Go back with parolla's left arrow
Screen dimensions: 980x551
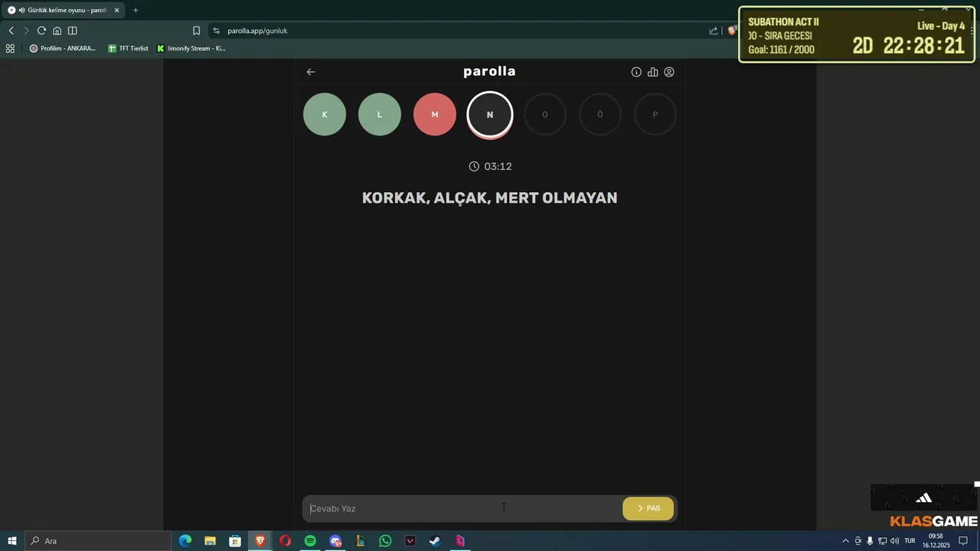click(311, 72)
